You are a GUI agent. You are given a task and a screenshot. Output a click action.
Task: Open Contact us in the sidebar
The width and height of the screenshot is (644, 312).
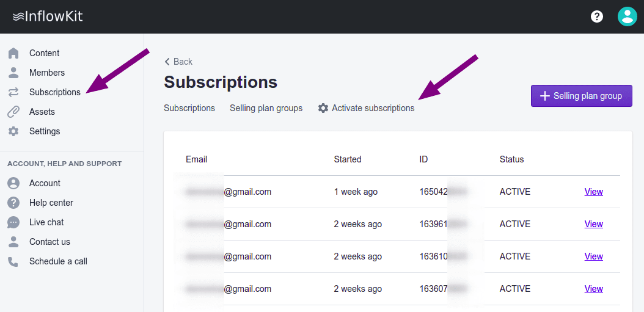(x=49, y=242)
